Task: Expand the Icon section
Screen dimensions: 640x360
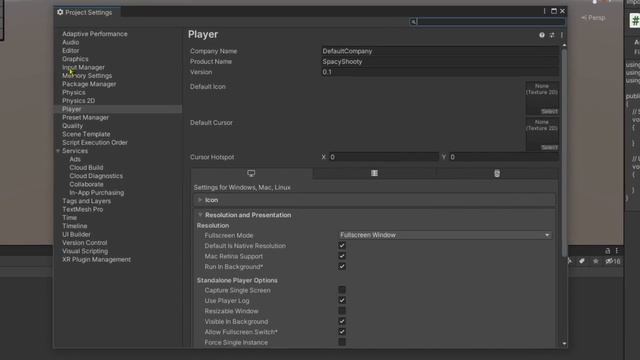Action: pos(200,200)
